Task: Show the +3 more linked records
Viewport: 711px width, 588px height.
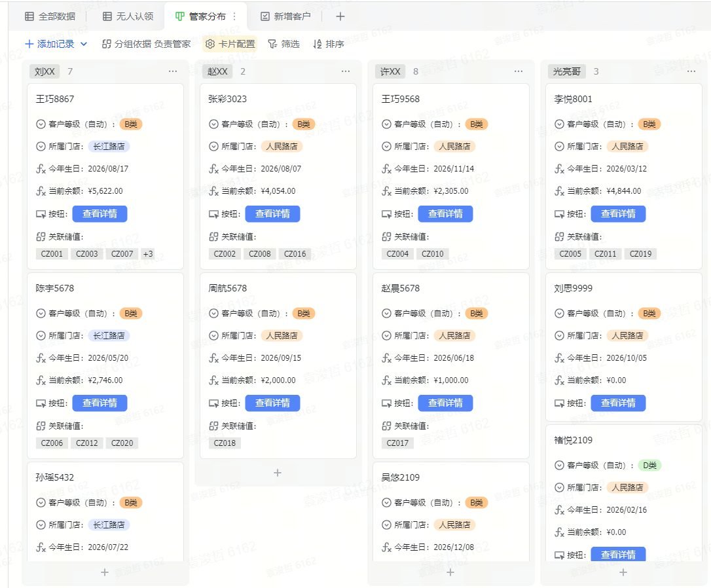Action: pyautogui.click(x=148, y=254)
